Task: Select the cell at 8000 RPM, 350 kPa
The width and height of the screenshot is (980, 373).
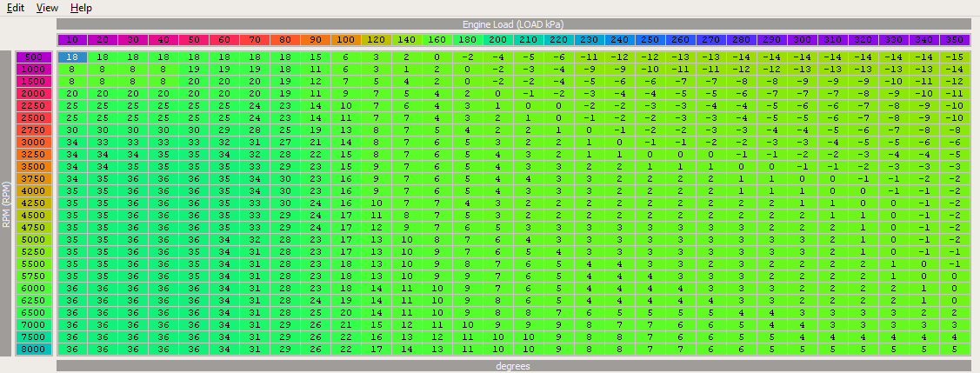Action: click(954, 349)
